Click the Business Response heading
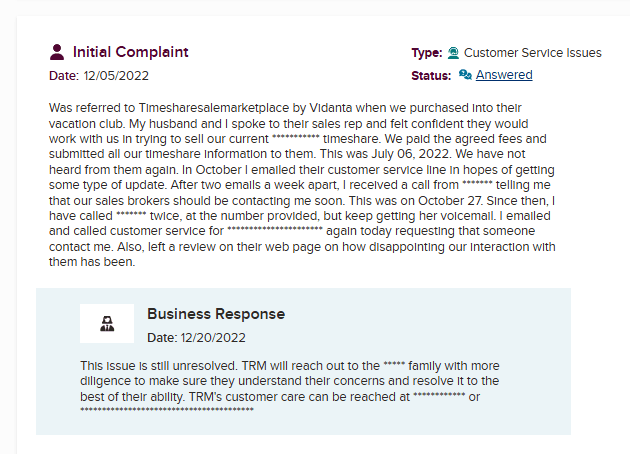This screenshot has height=454, width=630. [215, 314]
